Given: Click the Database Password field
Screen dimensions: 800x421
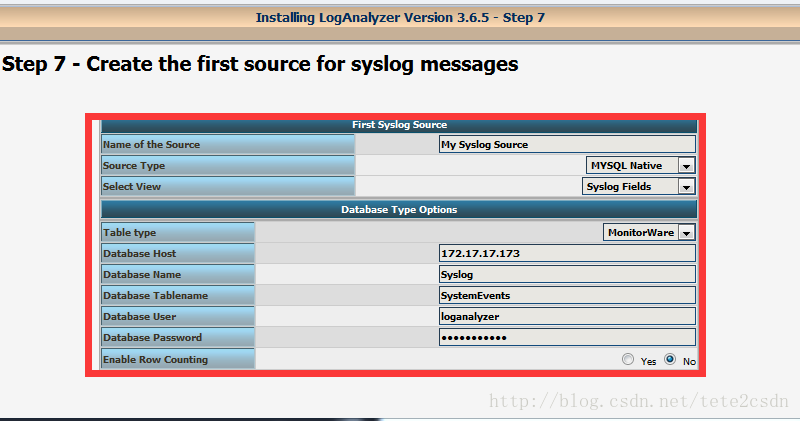Looking at the screenshot, I should pos(567,337).
